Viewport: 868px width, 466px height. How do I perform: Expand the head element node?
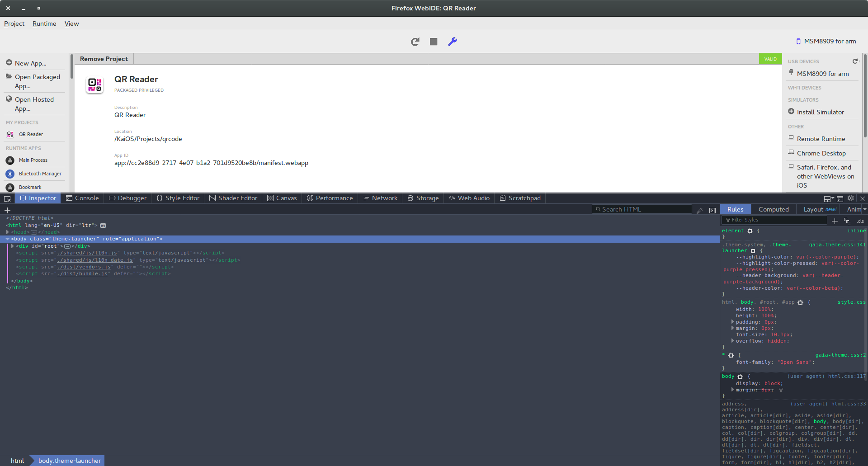(8, 232)
